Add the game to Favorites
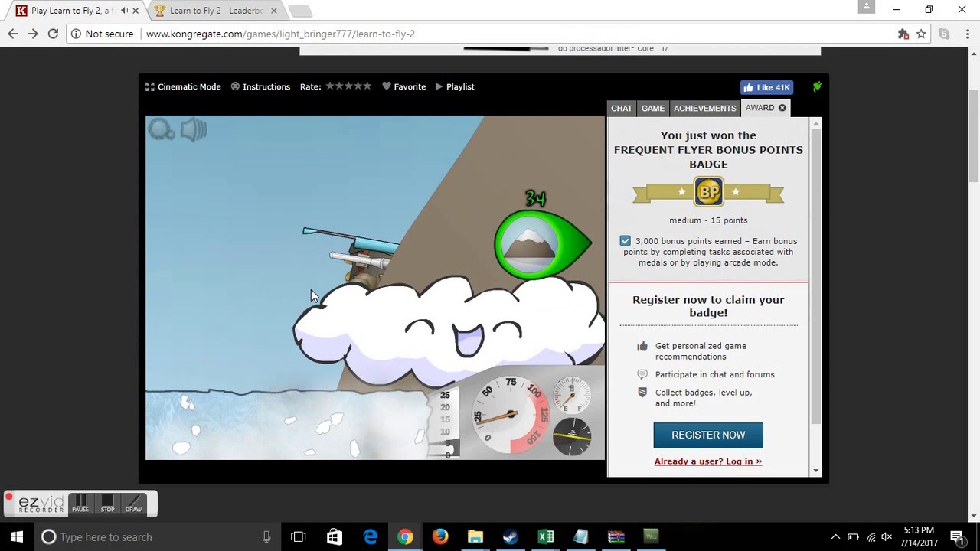 (403, 86)
